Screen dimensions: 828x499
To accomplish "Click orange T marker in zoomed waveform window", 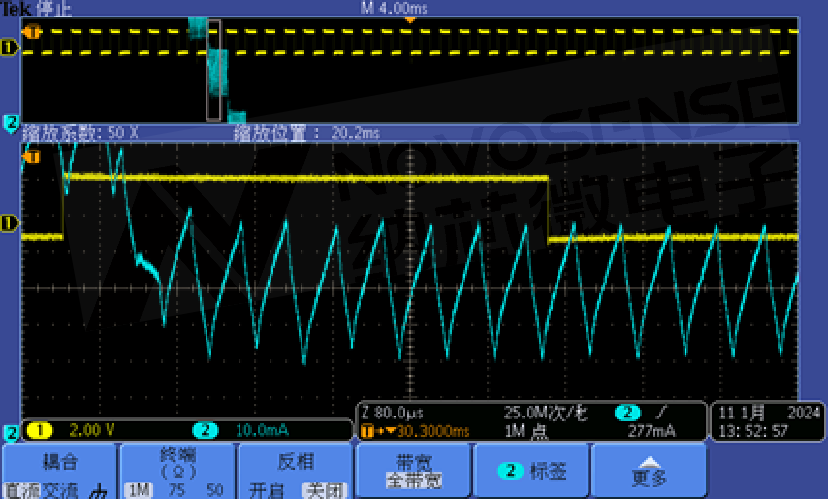I will coord(31,156).
